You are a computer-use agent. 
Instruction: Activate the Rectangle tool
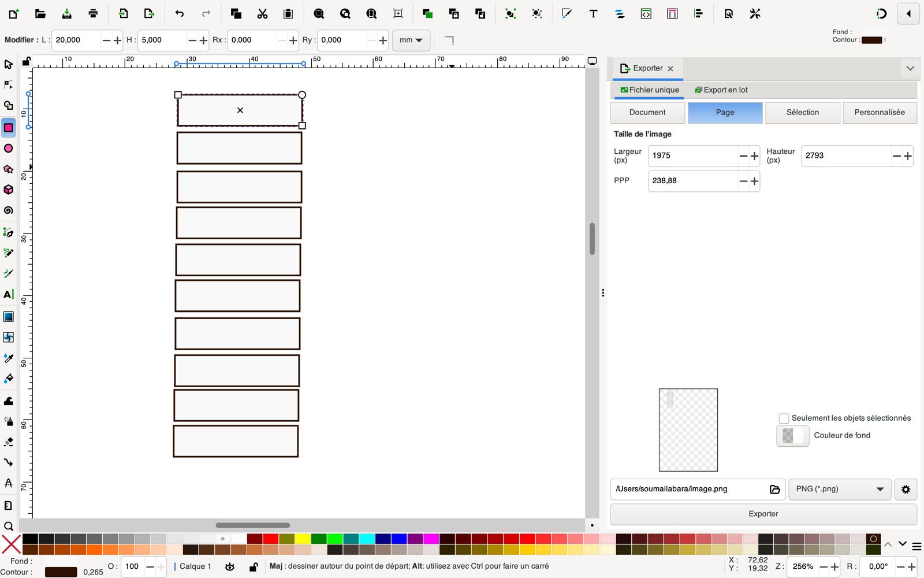8,128
